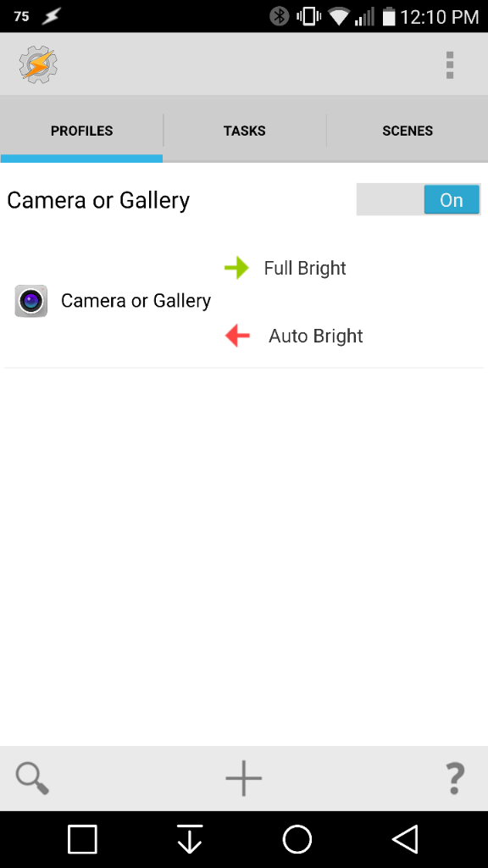Tap the Android back triangle button
The width and height of the screenshot is (488, 868).
[x=405, y=839]
